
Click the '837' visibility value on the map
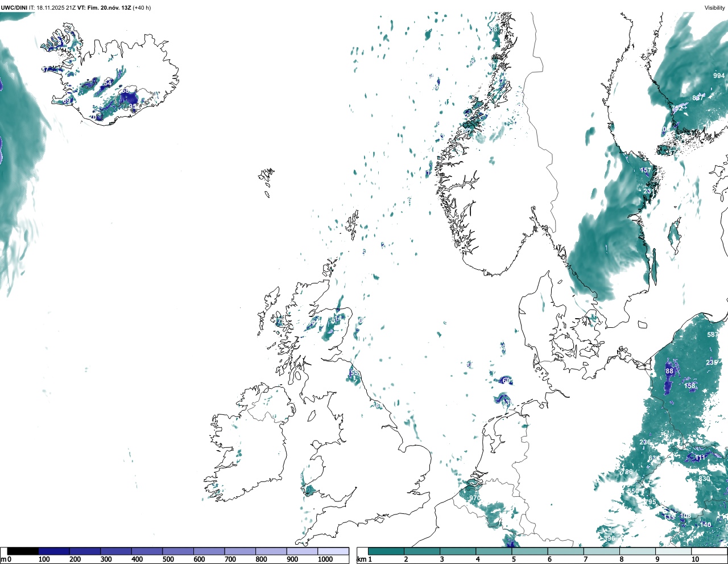pos(698,98)
